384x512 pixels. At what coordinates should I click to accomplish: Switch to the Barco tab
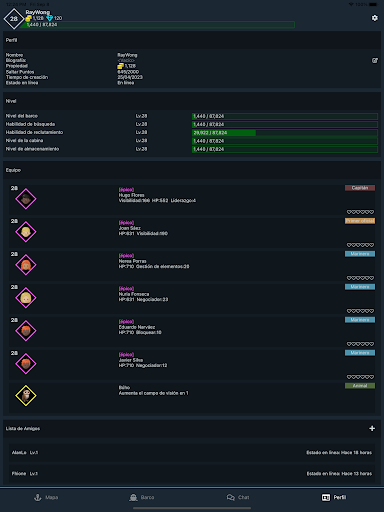[x=142, y=497]
